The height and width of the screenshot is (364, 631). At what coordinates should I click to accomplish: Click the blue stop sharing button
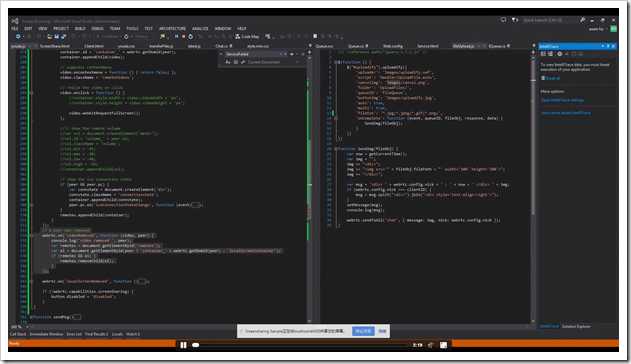tap(363, 331)
